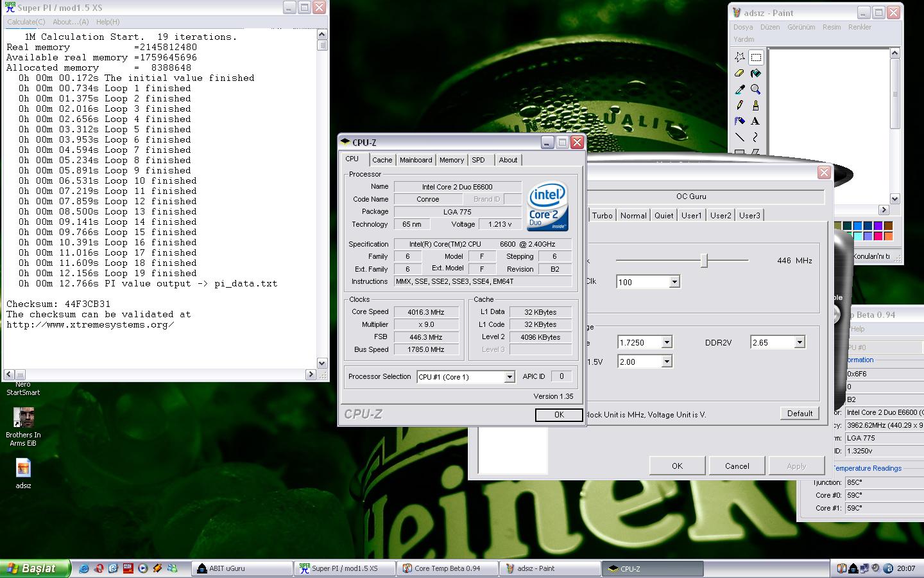924x578 pixels.
Task: Open the Help(H) menu in Super PI
Action: pos(107,22)
